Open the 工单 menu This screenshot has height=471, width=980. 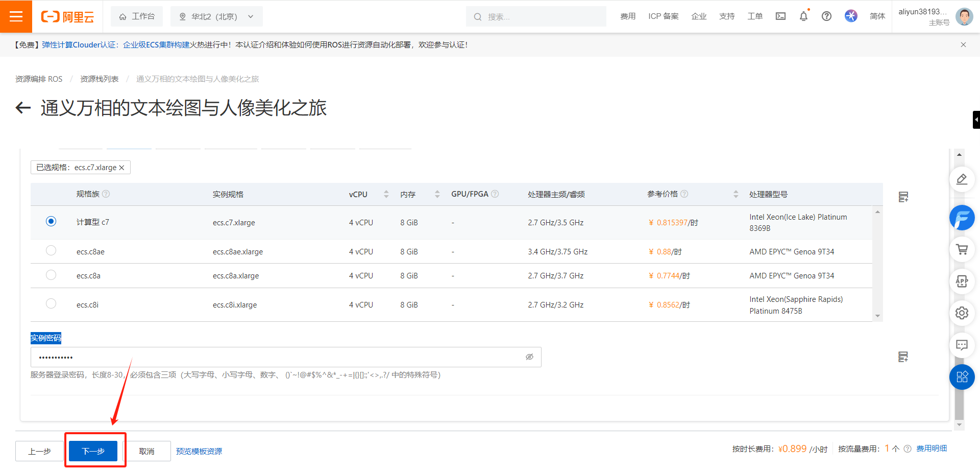(x=755, y=16)
